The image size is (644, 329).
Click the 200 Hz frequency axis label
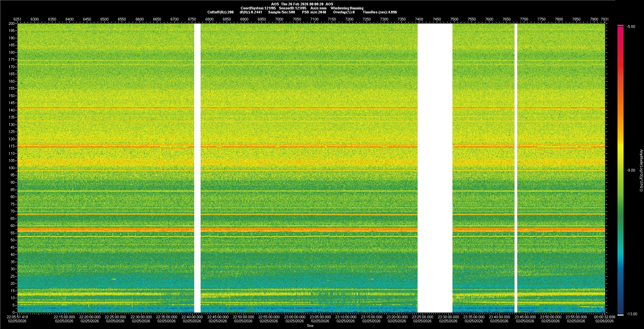pos(12,24)
